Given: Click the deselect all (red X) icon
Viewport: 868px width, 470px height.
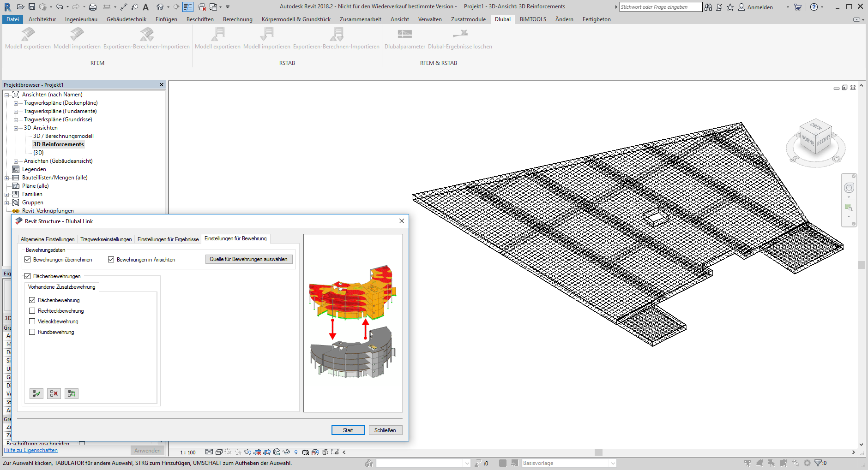Looking at the screenshot, I should [x=54, y=393].
